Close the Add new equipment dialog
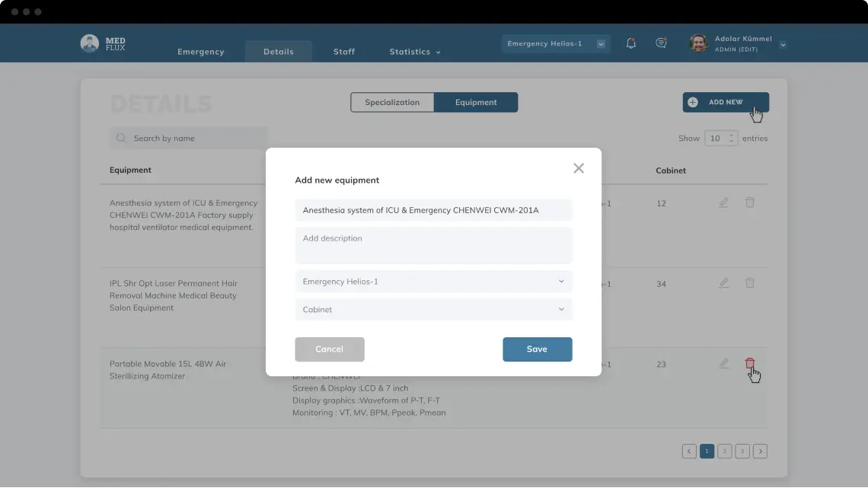Screen dimensions: 868x488 point(579,168)
